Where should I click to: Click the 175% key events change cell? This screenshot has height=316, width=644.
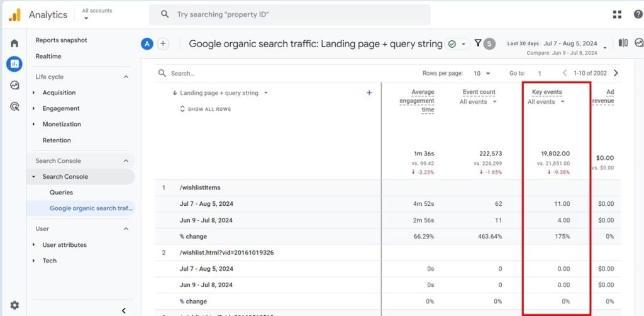click(x=563, y=237)
